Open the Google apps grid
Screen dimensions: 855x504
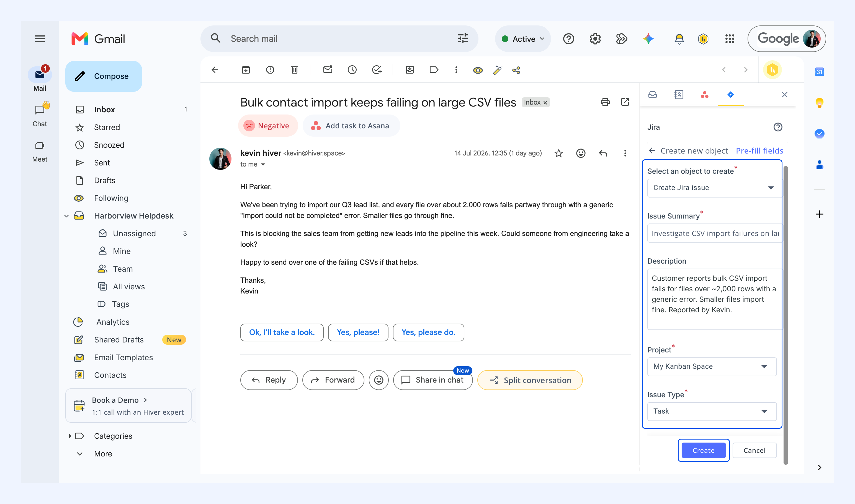[730, 39]
